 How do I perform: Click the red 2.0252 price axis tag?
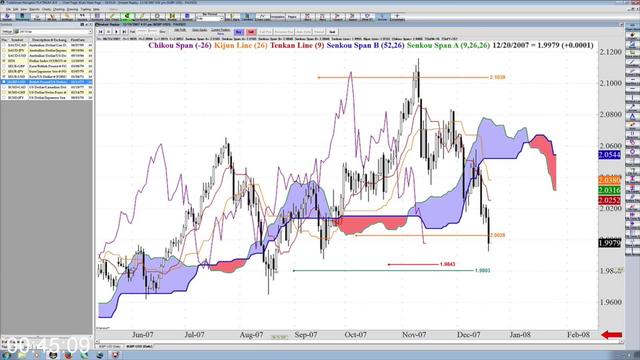point(609,200)
